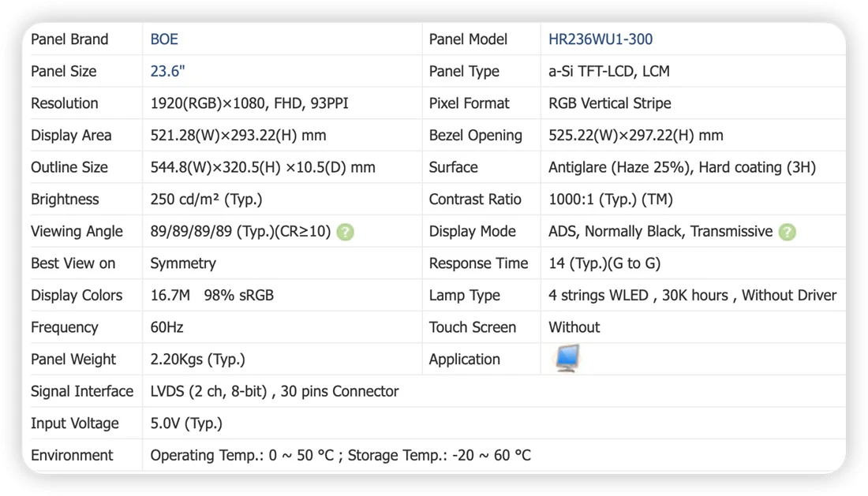The height and width of the screenshot is (496, 868).
Task: Open the 23.6" panel size link
Action: 167,71
